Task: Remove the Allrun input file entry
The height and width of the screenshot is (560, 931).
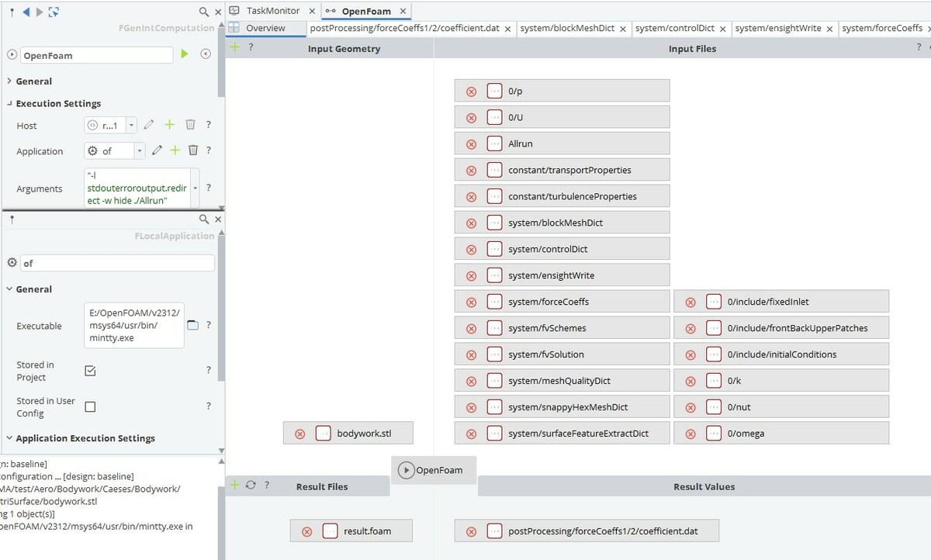Action: 471,143
